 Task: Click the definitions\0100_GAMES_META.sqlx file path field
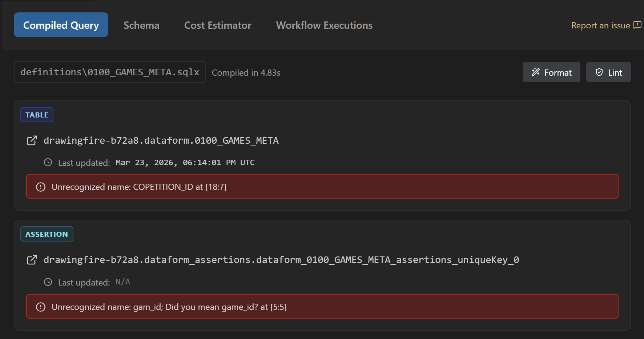click(x=110, y=72)
